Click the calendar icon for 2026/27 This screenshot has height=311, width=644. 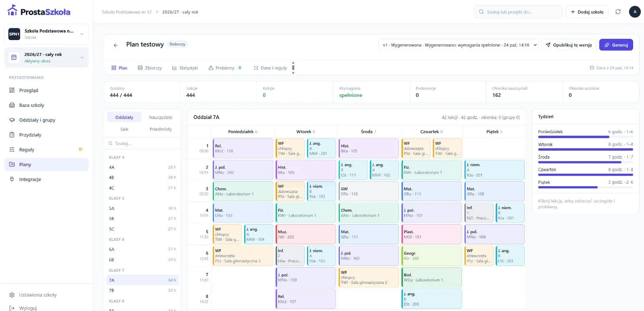tap(14, 58)
